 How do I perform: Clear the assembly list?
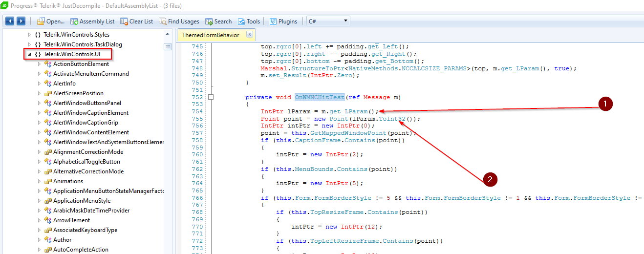click(x=136, y=21)
